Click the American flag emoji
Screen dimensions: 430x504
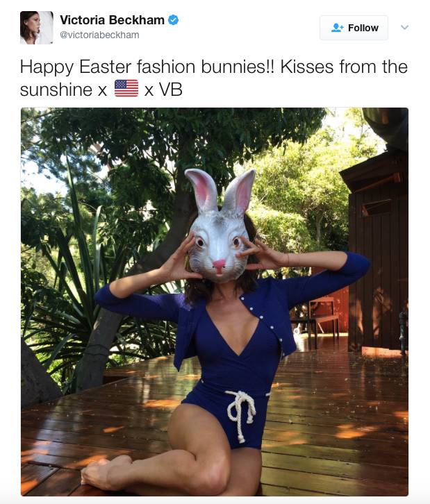[126, 88]
